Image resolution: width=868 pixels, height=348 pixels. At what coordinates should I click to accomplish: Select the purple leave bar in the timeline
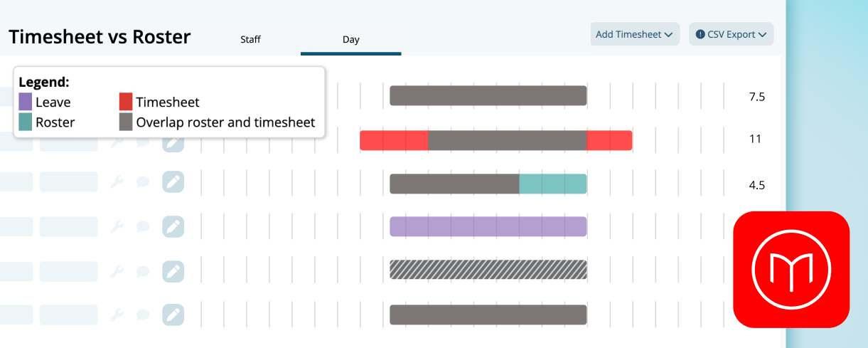pos(488,226)
